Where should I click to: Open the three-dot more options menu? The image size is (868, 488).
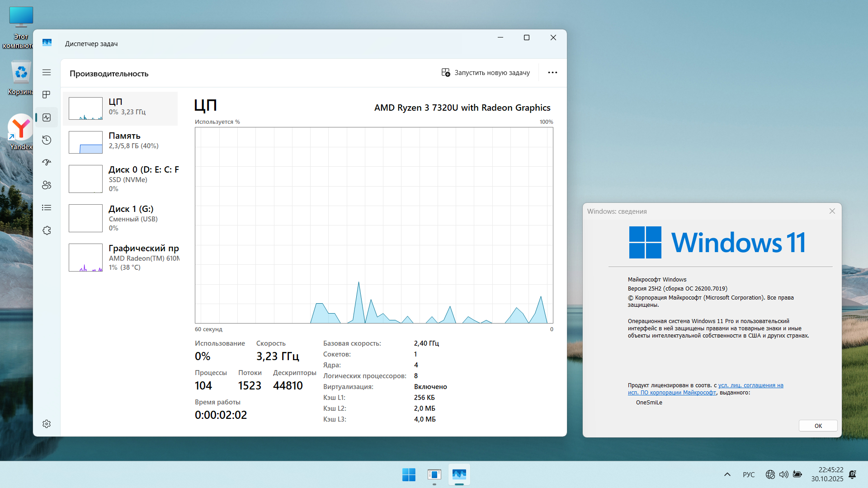[552, 73]
